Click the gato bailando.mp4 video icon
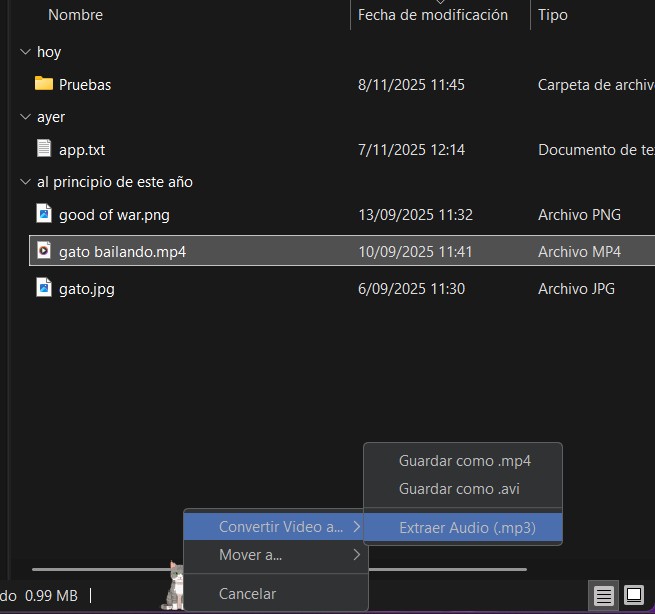The width and height of the screenshot is (655, 614). (43, 251)
